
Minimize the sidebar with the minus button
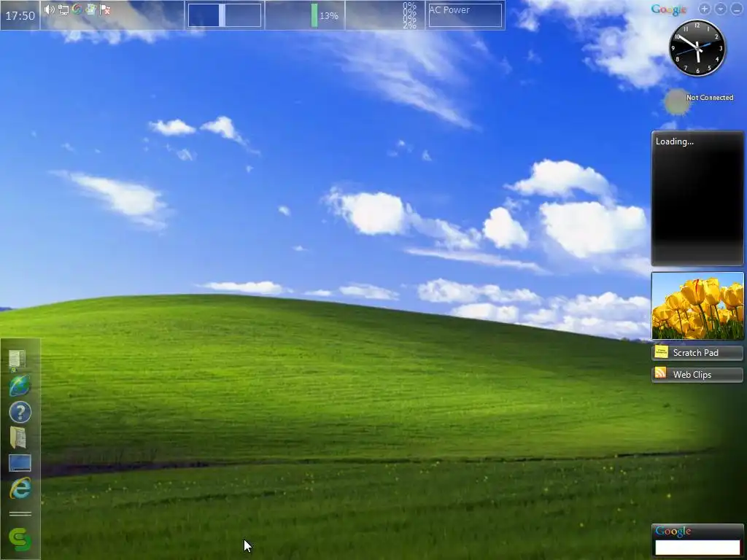click(x=737, y=9)
